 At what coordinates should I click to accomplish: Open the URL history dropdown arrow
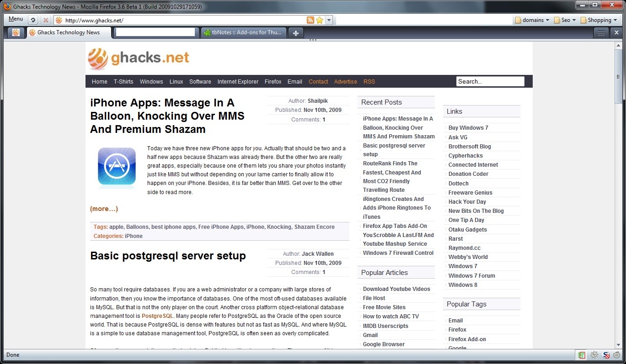[329, 20]
